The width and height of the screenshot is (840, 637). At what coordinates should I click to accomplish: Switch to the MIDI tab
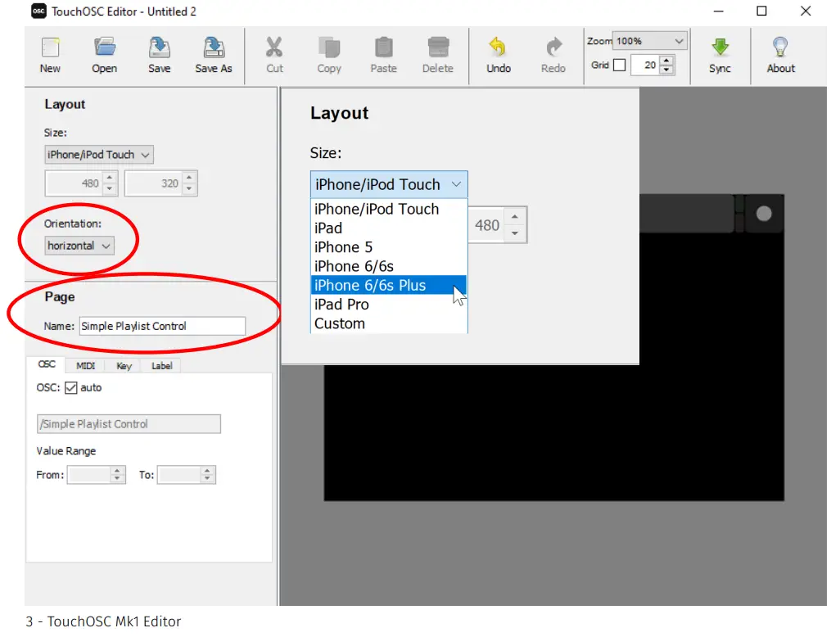coord(86,365)
